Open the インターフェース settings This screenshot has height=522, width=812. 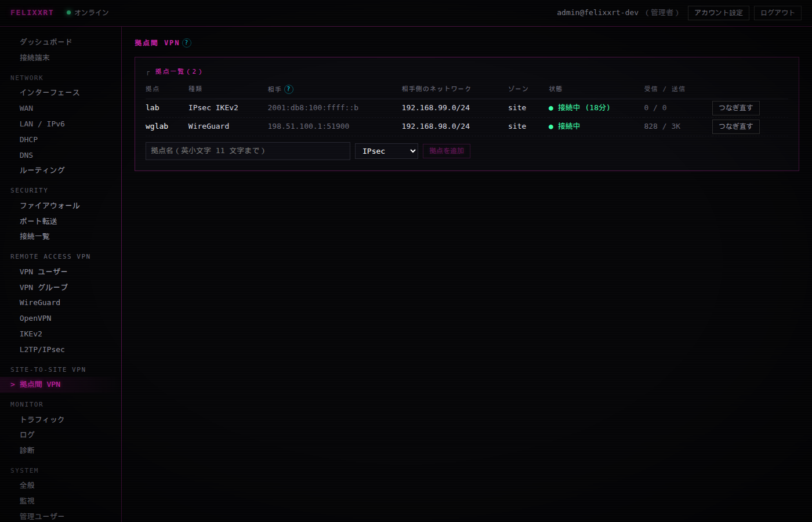[49, 92]
